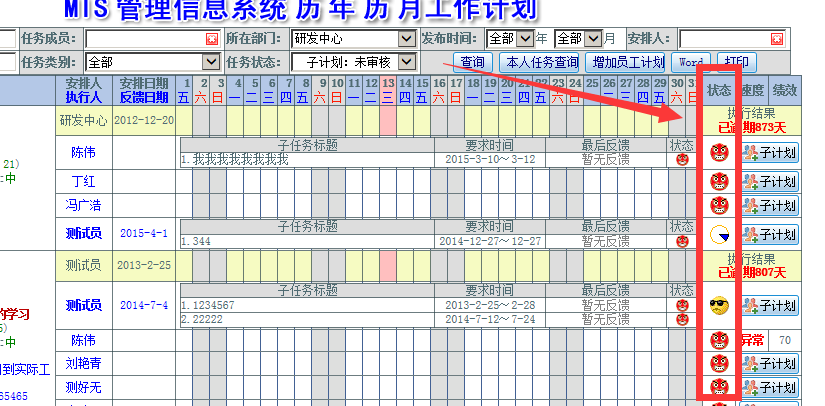Open the 任务类别 dropdown showing 全部

tap(153, 62)
